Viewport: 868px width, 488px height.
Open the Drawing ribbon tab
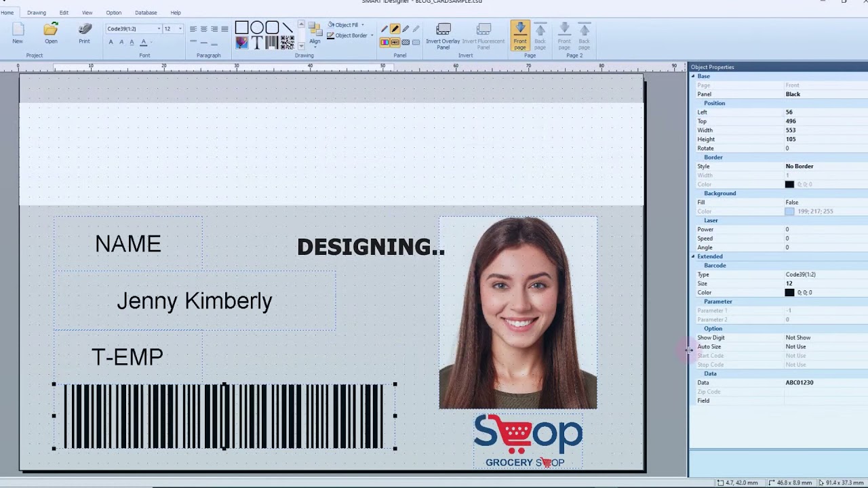(37, 12)
